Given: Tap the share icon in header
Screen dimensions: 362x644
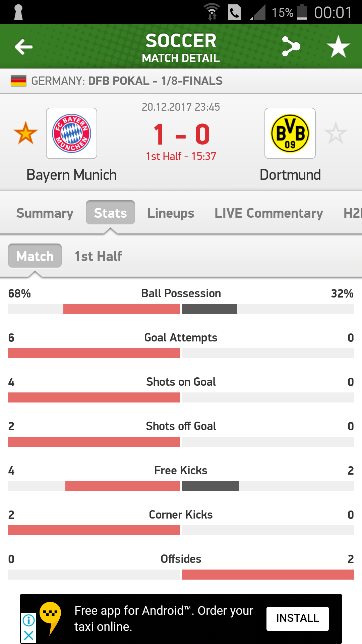Looking at the screenshot, I should pyautogui.click(x=291, y=47).
